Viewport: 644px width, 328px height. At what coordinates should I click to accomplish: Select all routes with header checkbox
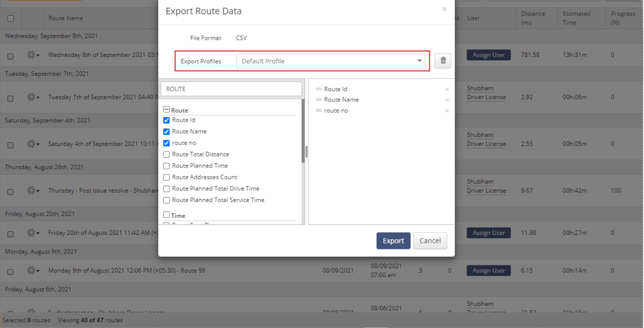click(x=11, y=18)
